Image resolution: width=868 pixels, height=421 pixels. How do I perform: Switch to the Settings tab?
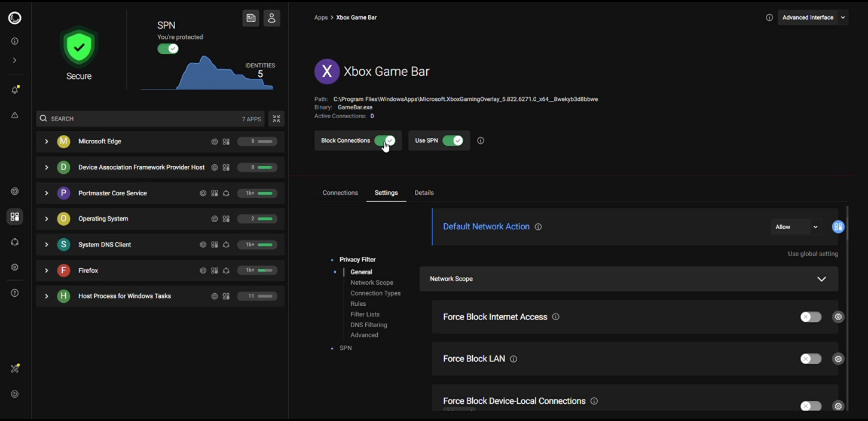click(x=386, y=193)
